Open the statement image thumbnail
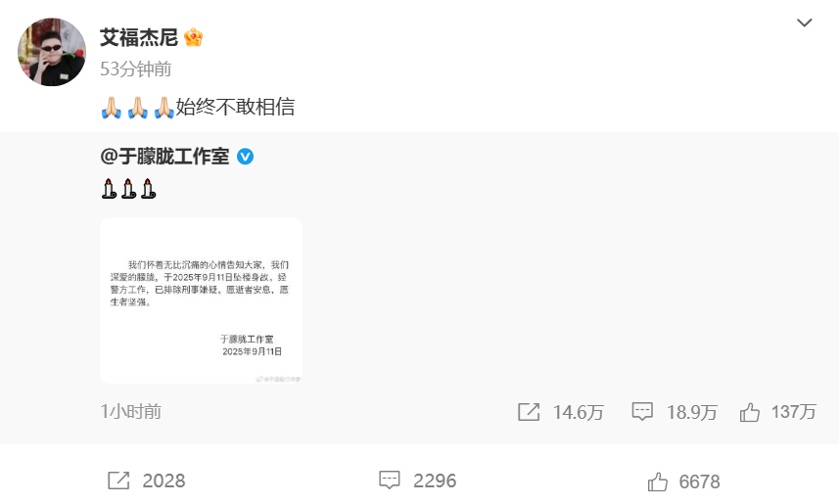The image size is (839, 504). (x=202, y=300)
